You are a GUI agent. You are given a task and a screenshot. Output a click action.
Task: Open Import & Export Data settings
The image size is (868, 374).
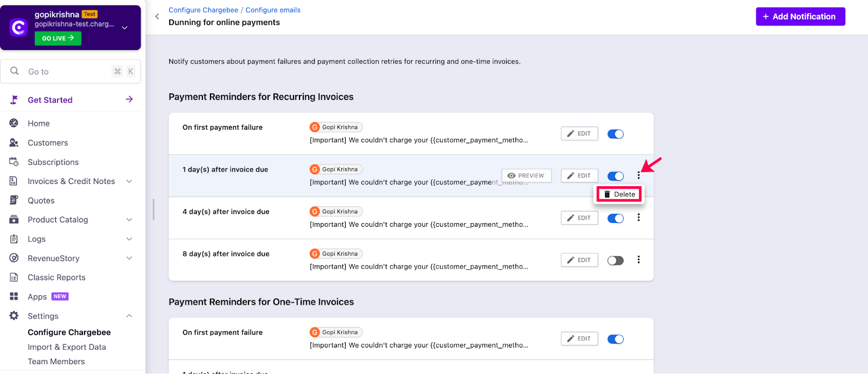(67, 347)
